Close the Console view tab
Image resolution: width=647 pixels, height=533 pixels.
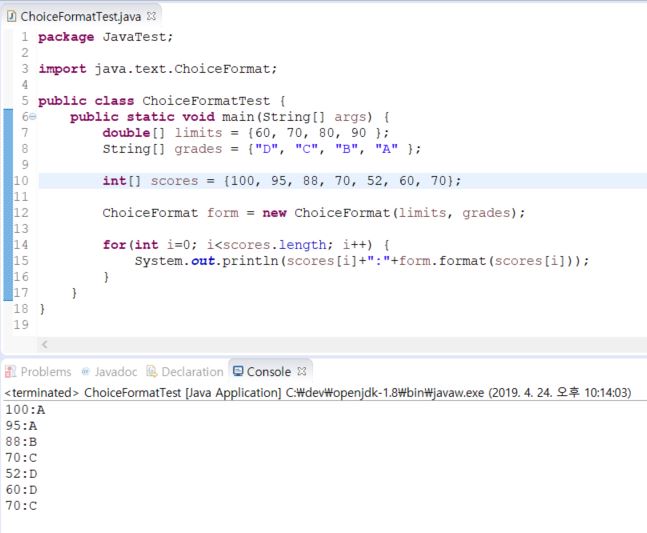pyautogui.click(x=302, y=371)
